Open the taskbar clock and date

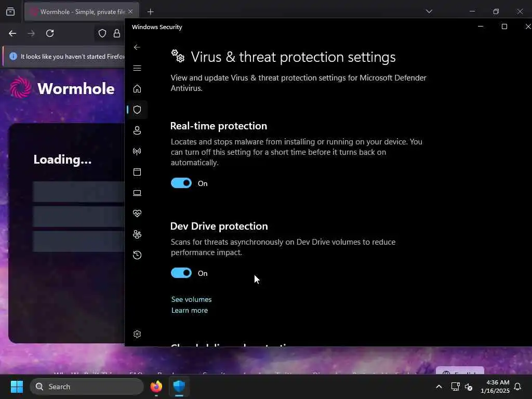coord(495,387)
